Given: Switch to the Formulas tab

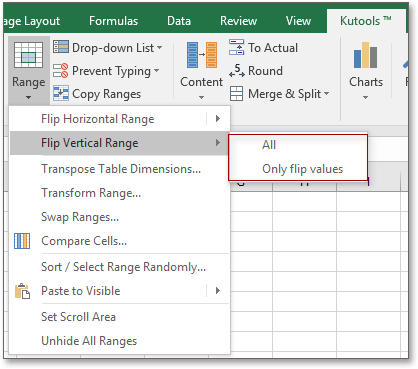Looking at the screenshot, I should 113,21.
